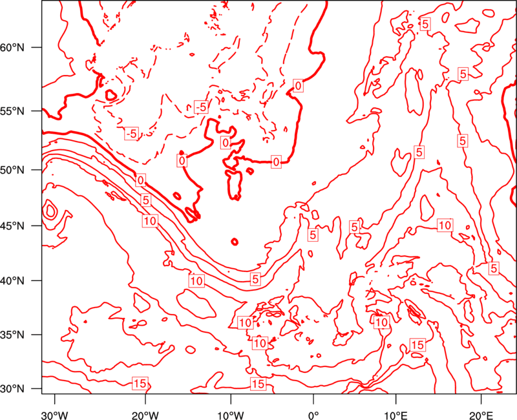Click the 30°N latitude axis label

click(x=12, y=389)
